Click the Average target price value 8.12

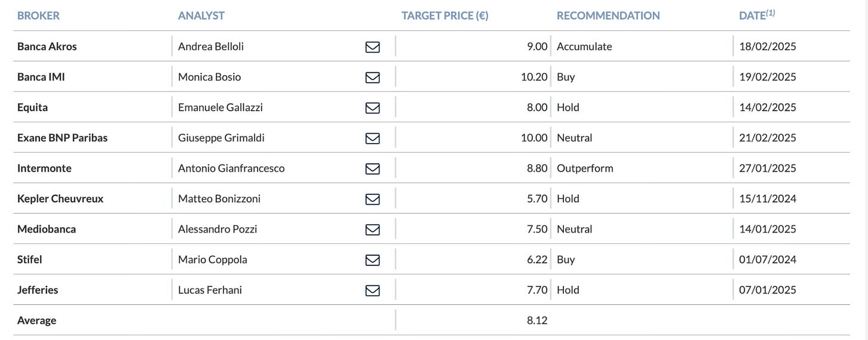[x=537, y=320]
